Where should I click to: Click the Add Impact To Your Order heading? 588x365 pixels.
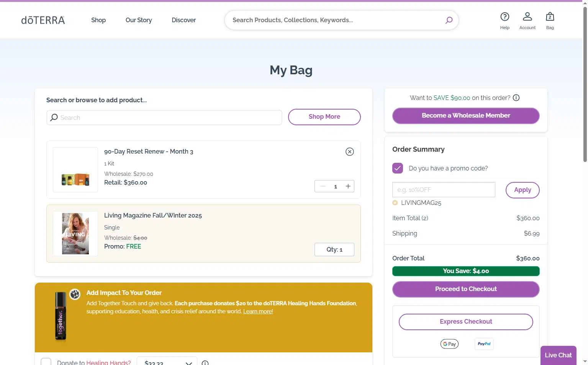tap(124, 293)
